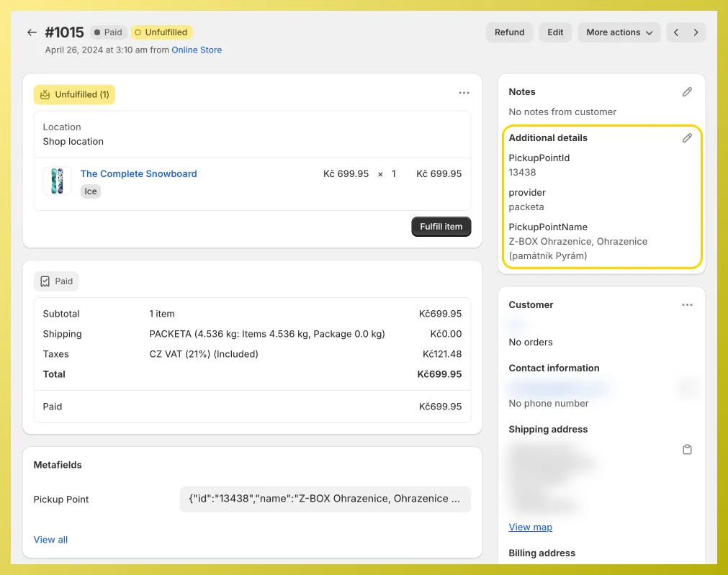Click the Paid status badge in header
This screenshot has width=728, height=575.
[108, 32]
